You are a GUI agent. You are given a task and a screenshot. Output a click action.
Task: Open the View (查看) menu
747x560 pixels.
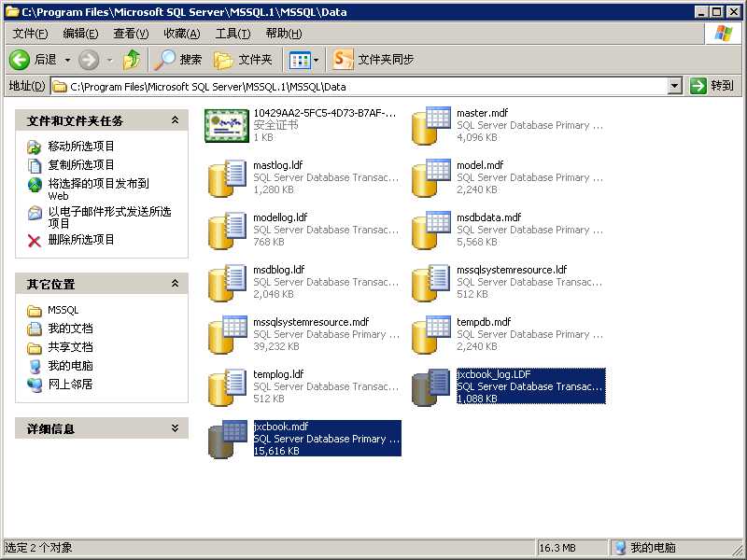(x=131, y=34)
